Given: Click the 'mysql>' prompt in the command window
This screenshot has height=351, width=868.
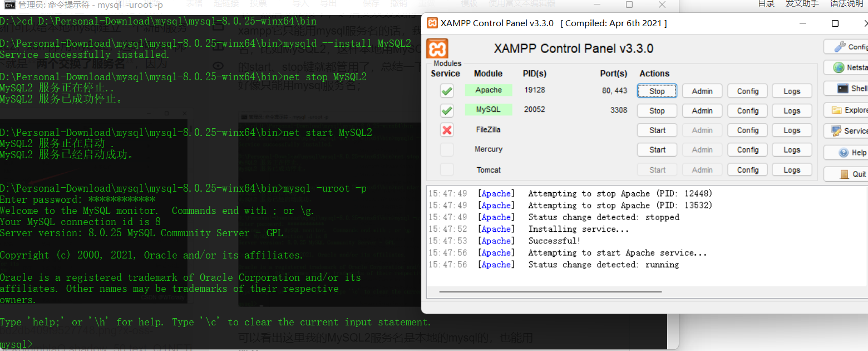Looking at the screenshot, I should click(17, 345).
